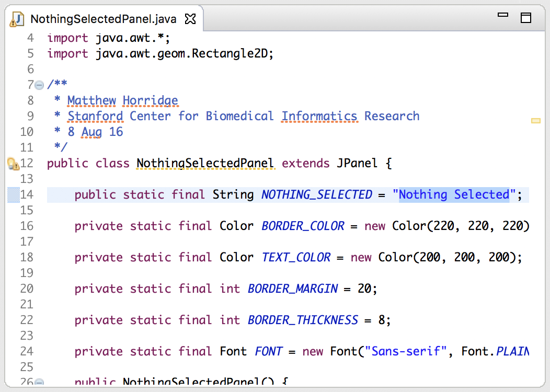The width and height of the screenshot is (550, 392).
Task: Click the "Nothing Selected" string literal
Action: 454,194
